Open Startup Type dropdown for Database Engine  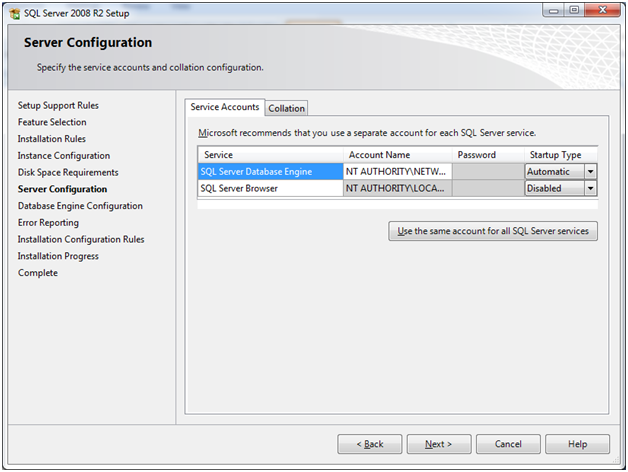pyautogui.click(x=590, y=172)
